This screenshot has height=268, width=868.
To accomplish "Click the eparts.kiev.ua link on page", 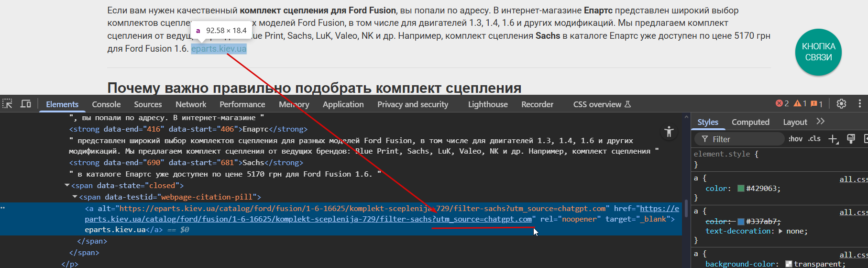I will click(x=219, y=49).
